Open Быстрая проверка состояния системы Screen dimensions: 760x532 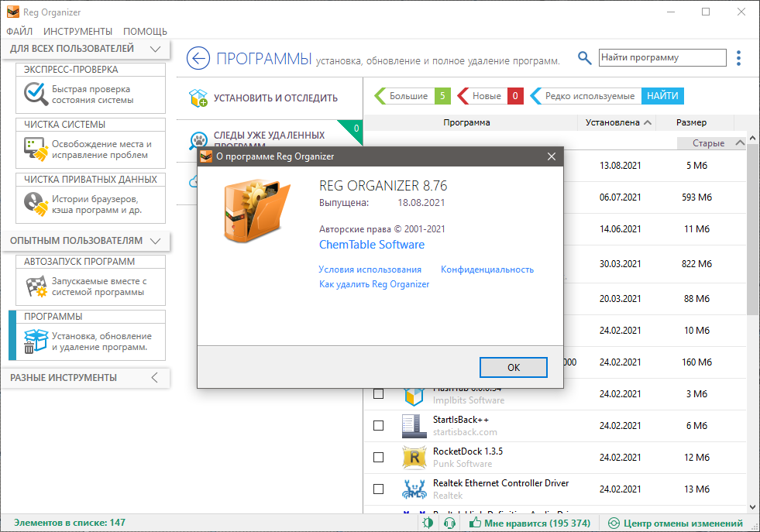click(x=92, y=94)
